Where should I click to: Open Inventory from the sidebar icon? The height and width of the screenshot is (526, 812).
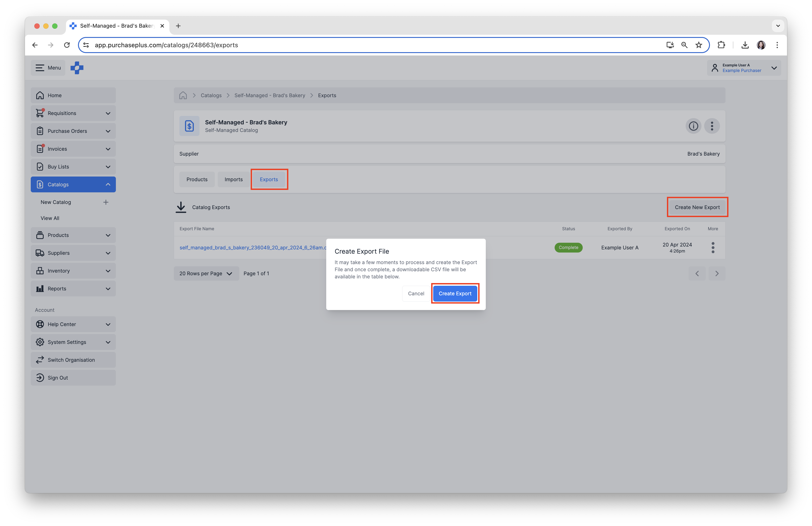[40, 270]
